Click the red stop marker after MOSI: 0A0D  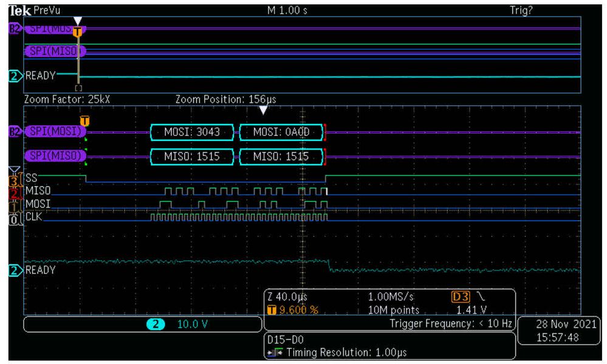[325, 132]
